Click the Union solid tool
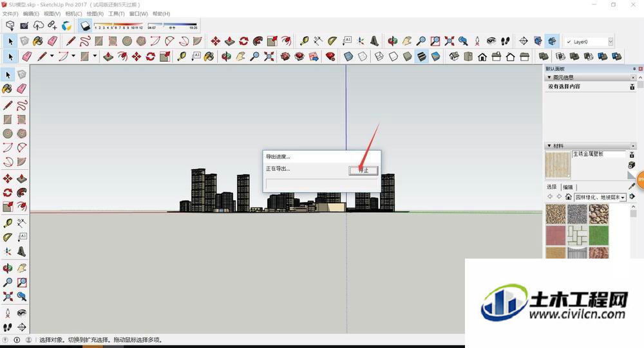 [574, 56]
